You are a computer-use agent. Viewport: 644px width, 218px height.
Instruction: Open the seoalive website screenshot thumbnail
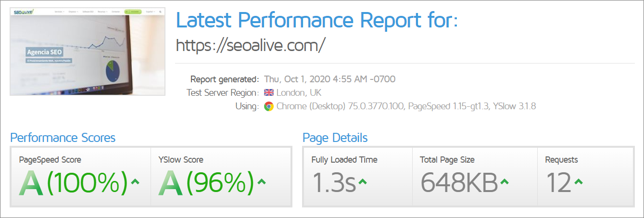pos(88,51)
